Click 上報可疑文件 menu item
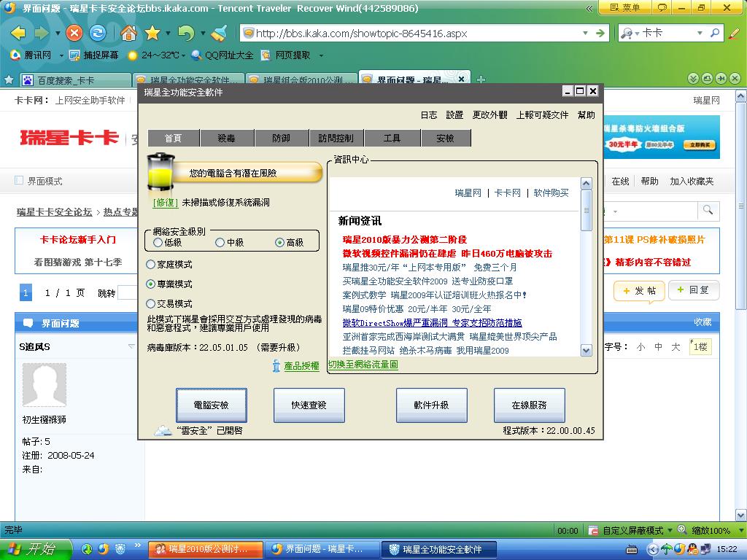Screen dimensions: 747x560 coord(542,114)
